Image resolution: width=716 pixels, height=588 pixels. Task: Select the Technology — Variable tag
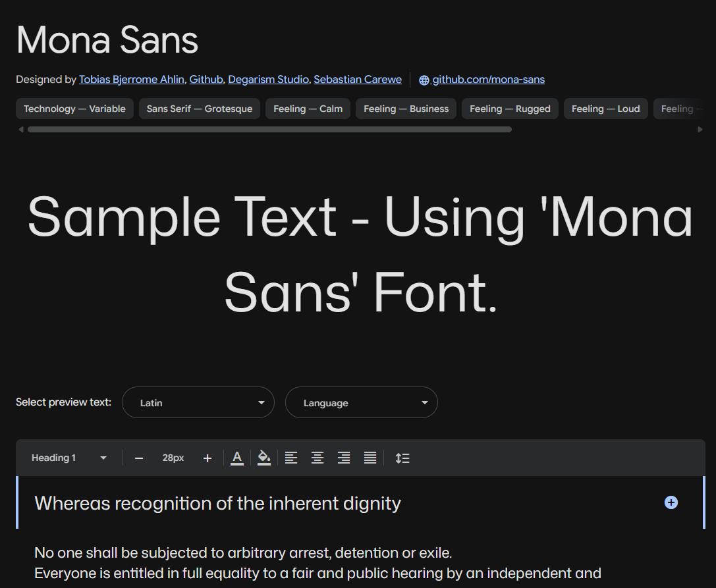coord(74,109)
